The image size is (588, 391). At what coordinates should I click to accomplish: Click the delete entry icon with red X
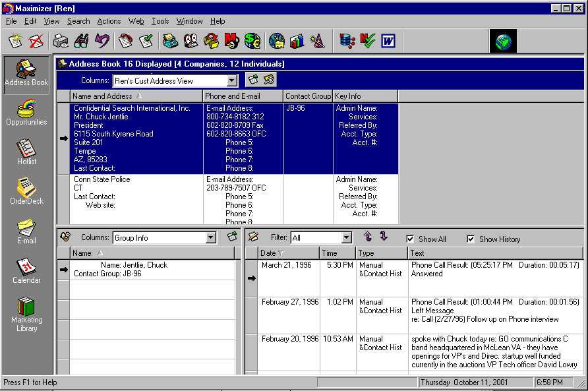coord(36,41)
